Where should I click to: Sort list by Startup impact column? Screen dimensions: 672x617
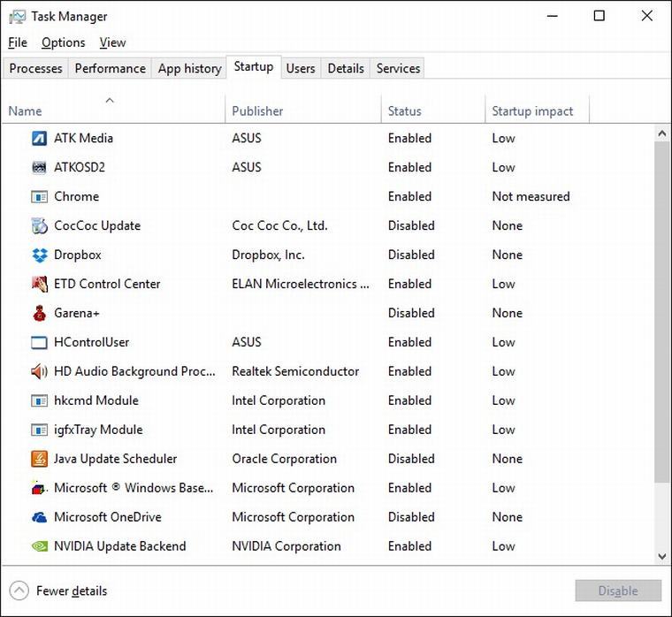click(532, 111)
